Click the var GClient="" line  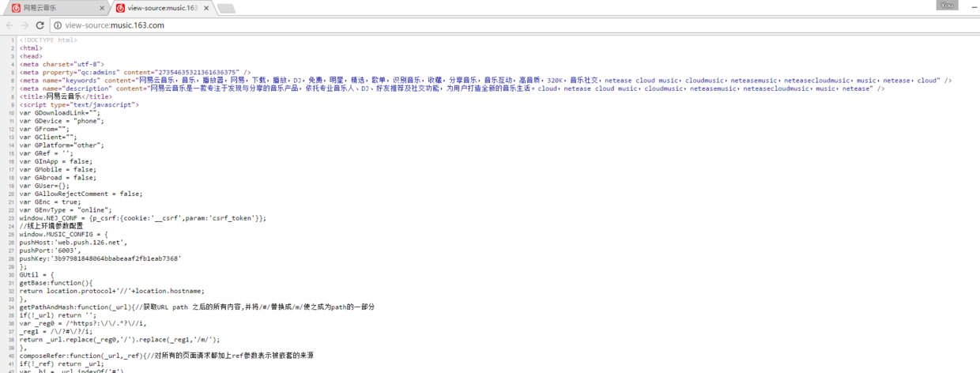click(x=48, y=137)
